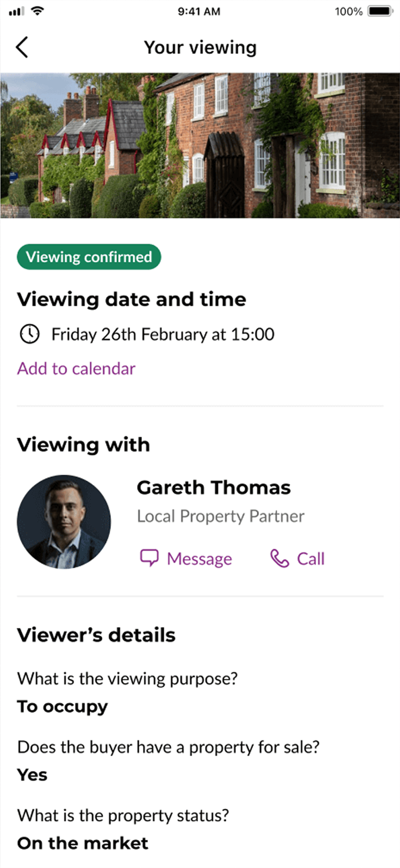Tap the battery icon in status bar
The width and height of the screenshot is (400, 868).
380,11
